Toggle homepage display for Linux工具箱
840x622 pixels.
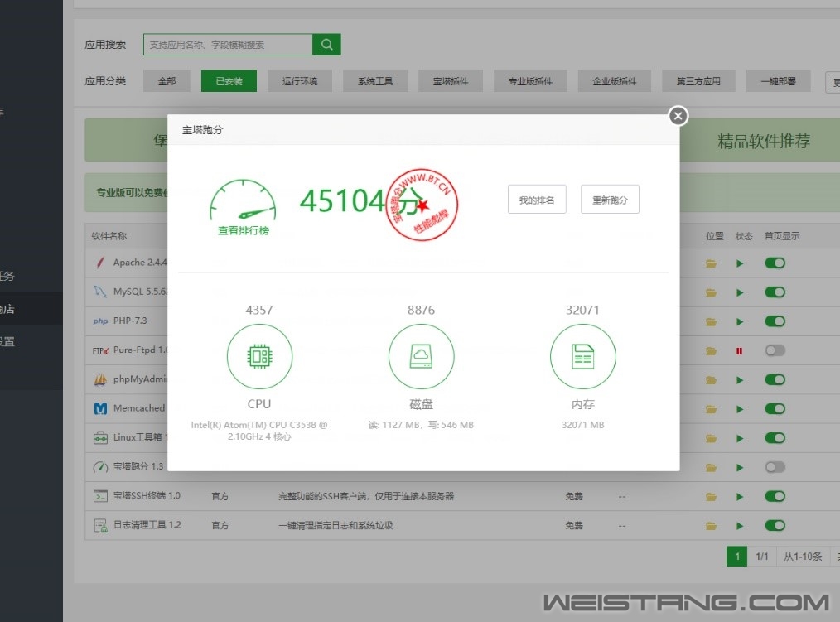point(775,437)
